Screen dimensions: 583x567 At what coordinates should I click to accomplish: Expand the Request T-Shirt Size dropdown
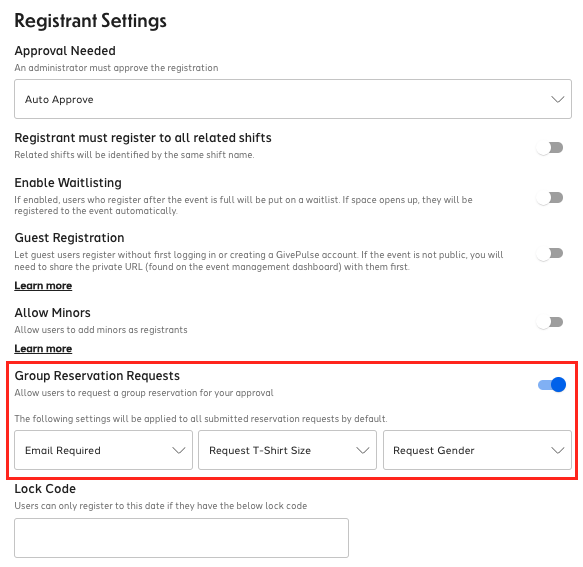(x=287, y=450)
